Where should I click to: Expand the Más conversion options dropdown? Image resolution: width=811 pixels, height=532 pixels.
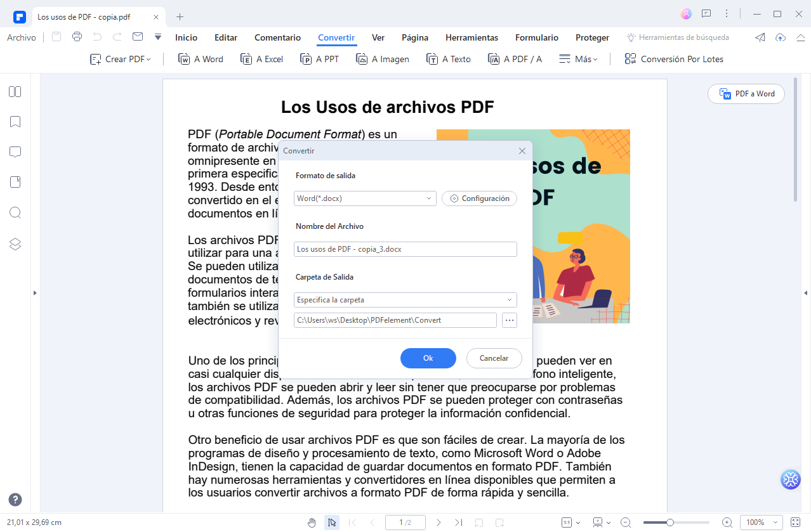[578, 59]
